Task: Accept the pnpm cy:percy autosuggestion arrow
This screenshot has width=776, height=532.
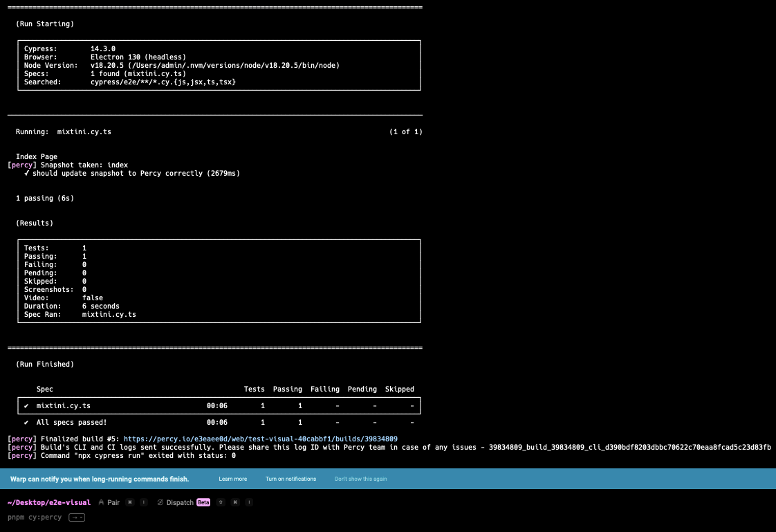Action: (x=77, y=517)
